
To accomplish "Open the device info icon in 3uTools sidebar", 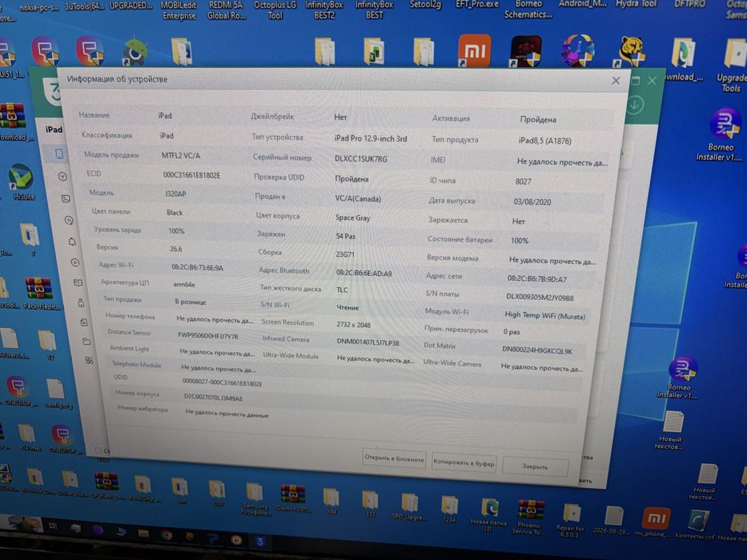I will (x=59, y=154).
